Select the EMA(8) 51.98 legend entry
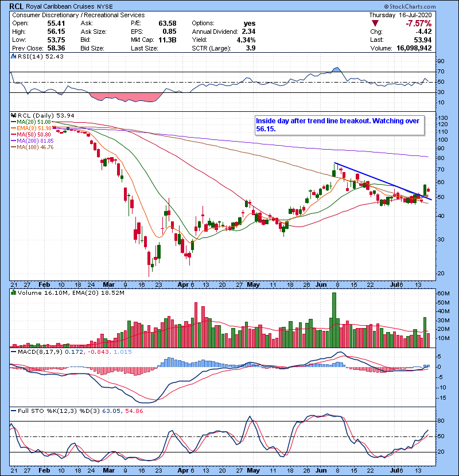Image resolution: width=459 pixels, height=476 pixels. tap(32, 128)
